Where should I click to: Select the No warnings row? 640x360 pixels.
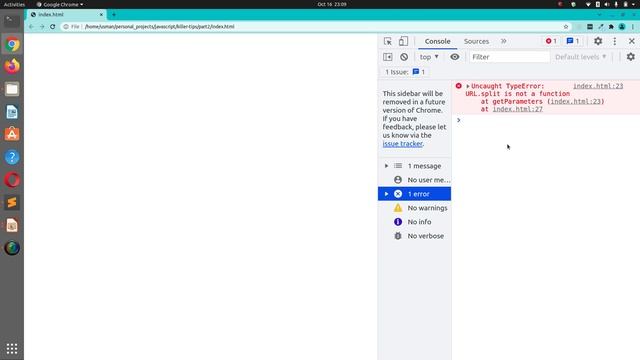[x=414, y=208]
